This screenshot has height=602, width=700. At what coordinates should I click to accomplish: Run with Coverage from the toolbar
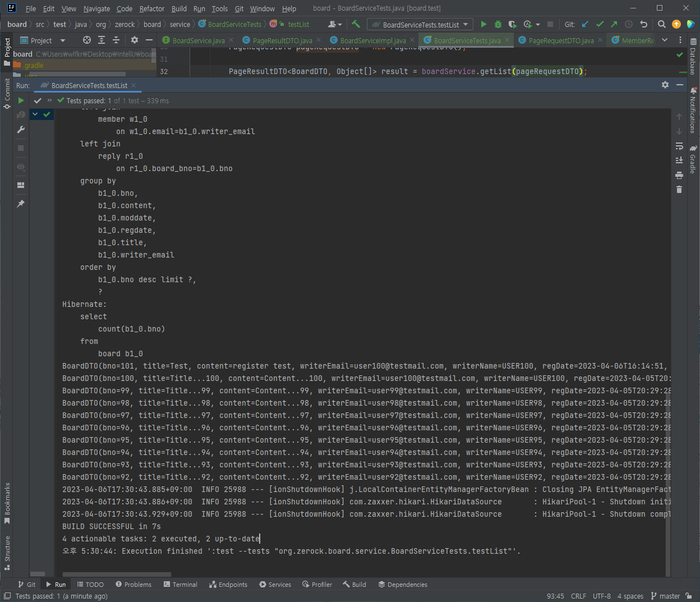click(x=512, y=24)
